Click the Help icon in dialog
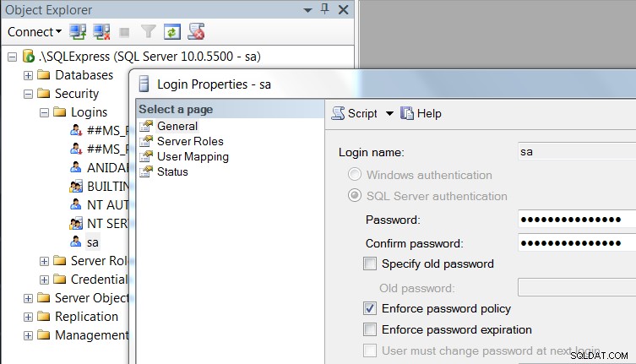 (x=407, y=113)
